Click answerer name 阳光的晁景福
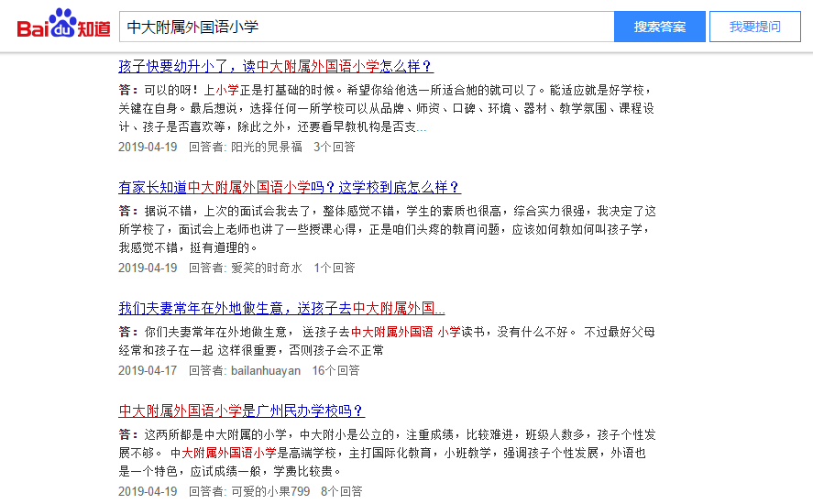This screenshot has width=813, height=504. click(267, 148)
